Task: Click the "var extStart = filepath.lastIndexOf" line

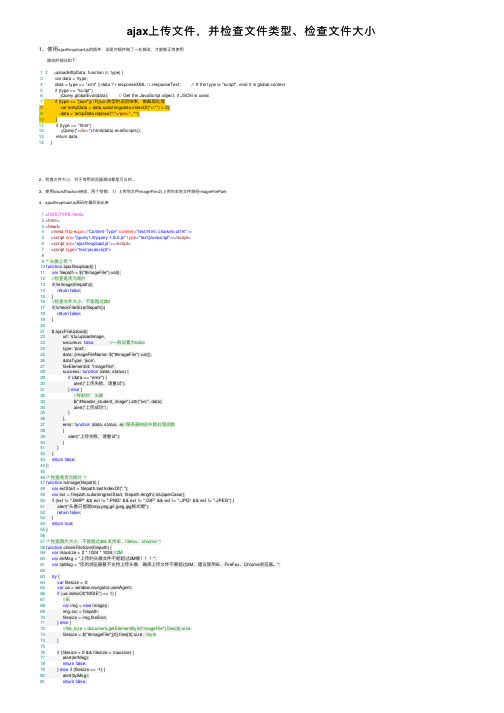Action: pyautogui.click(x=90, y=488)
